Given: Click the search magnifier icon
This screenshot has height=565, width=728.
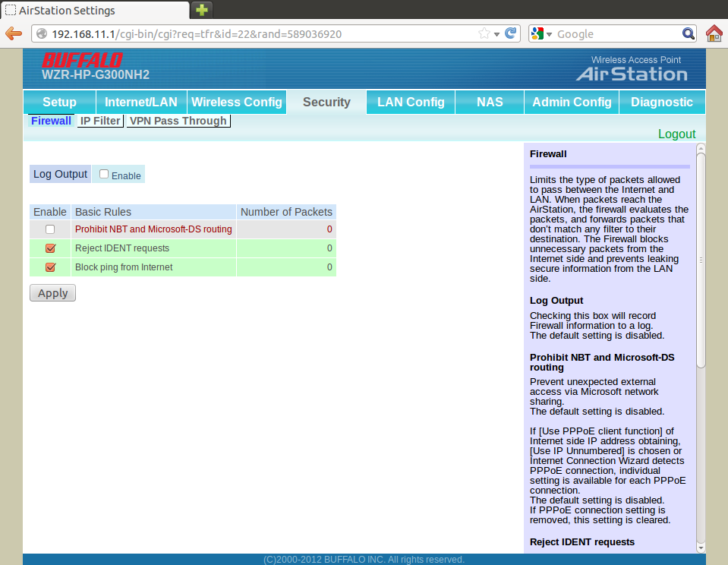Looking at the screenshot, I should point(689,34).
